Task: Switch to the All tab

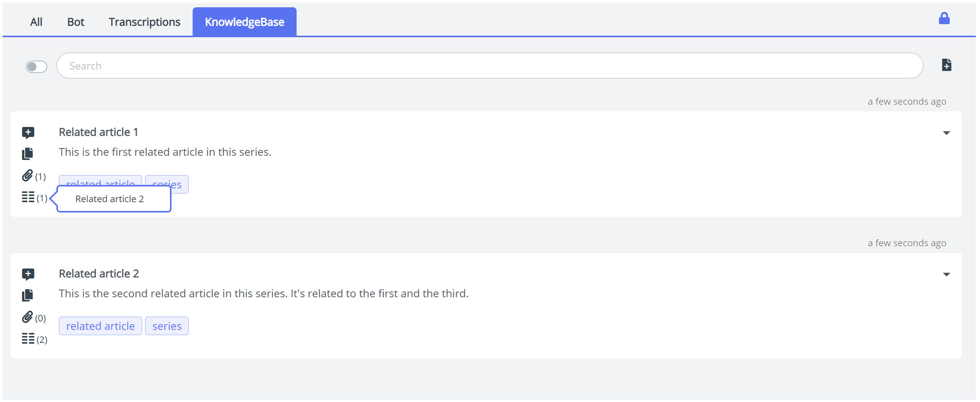Action: [x=36, y=22]
